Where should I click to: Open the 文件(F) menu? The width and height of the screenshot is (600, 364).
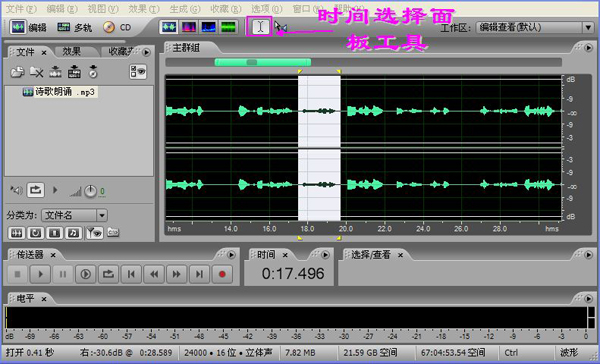(x=21, y=8)
